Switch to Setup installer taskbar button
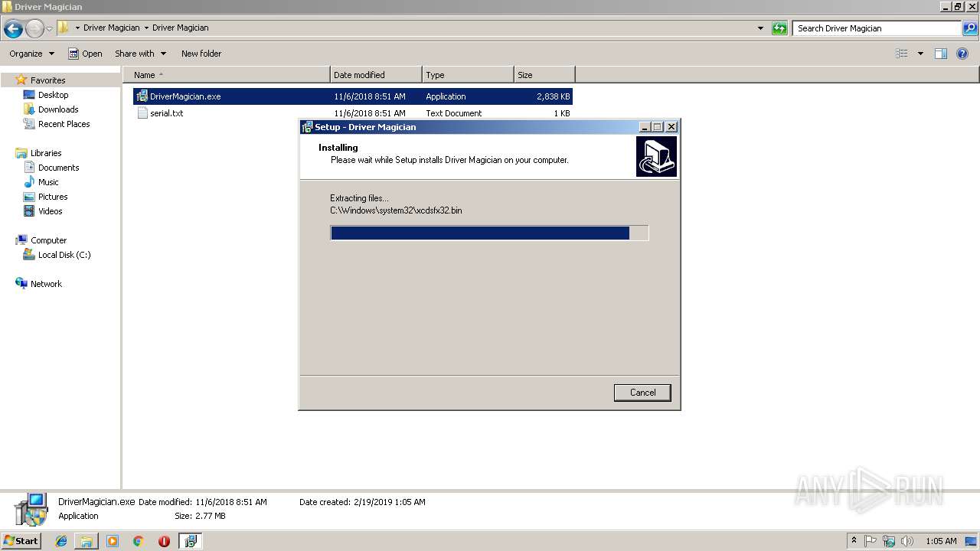Screen dimensions: 980x551 pyautogui.click(x=190, y=541)
